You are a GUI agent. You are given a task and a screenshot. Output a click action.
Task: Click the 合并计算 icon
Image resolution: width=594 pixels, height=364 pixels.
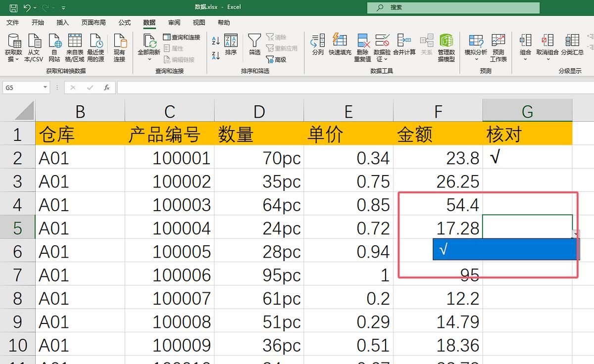click(404, 45)
